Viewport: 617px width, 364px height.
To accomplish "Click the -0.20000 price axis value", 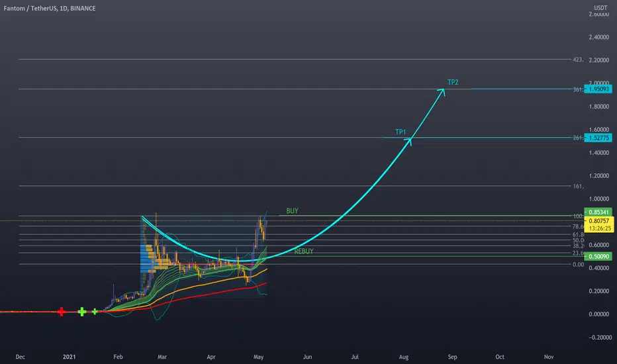I will (x=600, y=338).
